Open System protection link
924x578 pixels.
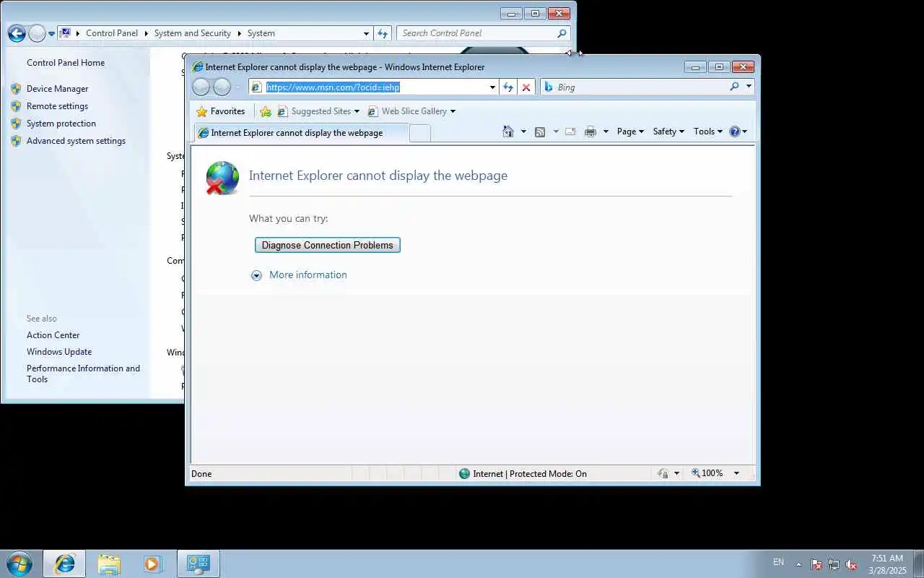(x=61, y=124)
